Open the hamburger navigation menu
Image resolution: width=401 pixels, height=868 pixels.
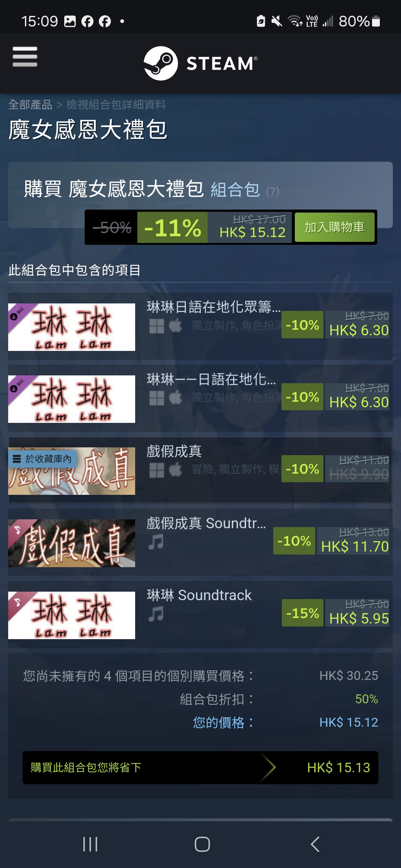coord(25,57)
